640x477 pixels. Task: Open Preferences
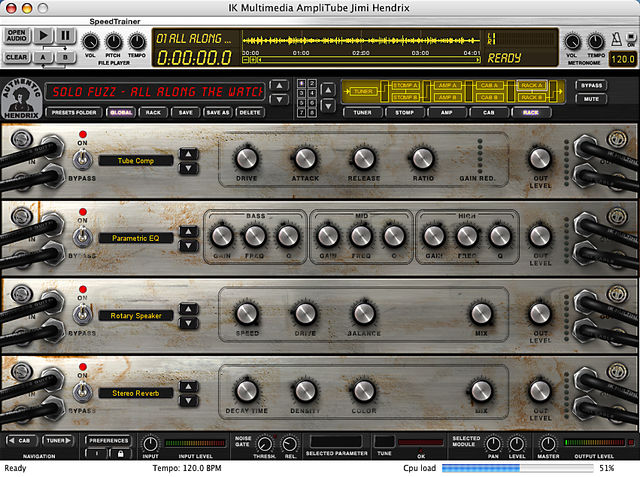pos(108,441)
